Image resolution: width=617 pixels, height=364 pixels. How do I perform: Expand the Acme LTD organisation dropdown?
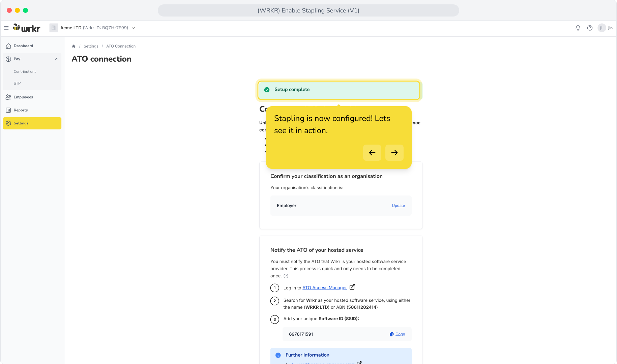point(133,28)
